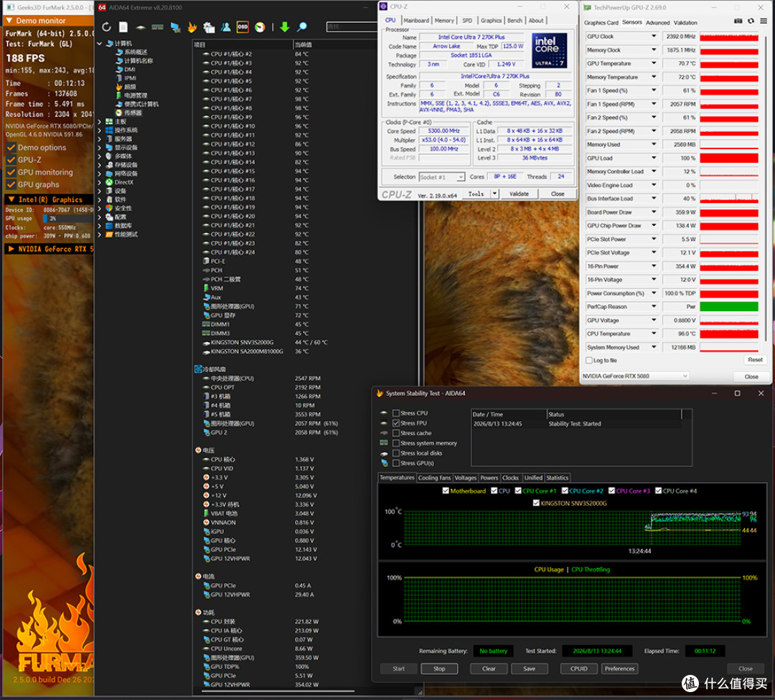
Task: Click the flat CPU chip icon in AIDA64 toolbar
Action: tap(141, 28)
